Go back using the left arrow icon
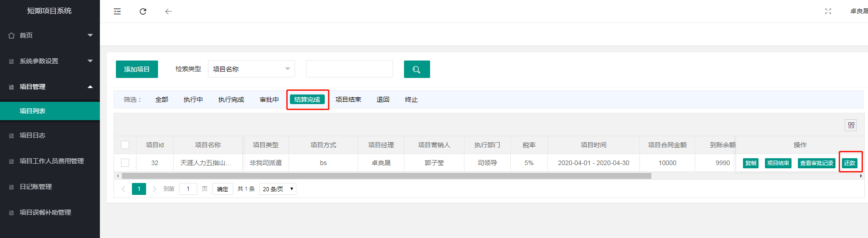Image resolution: width=868 pixels, height=238 pixels. pyautogui.click(x=169, y=11)
